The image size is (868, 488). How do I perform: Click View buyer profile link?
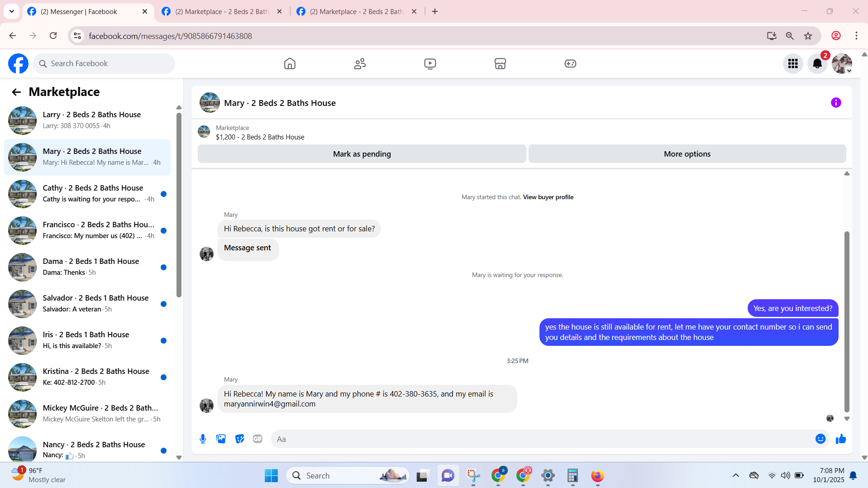pos(548,197)
